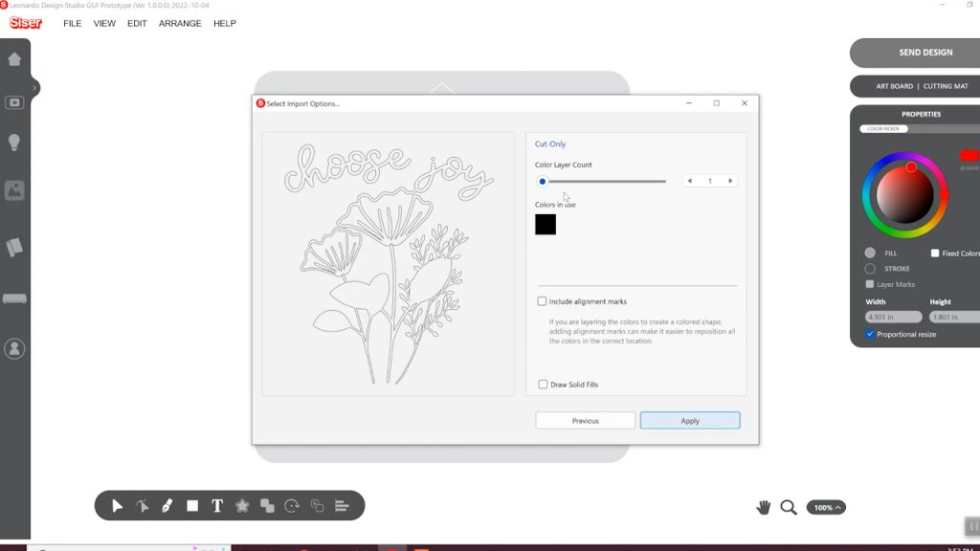Open the cutter machine sidebar icon
This screenshot has width=980, height=551.
point(14,298)
